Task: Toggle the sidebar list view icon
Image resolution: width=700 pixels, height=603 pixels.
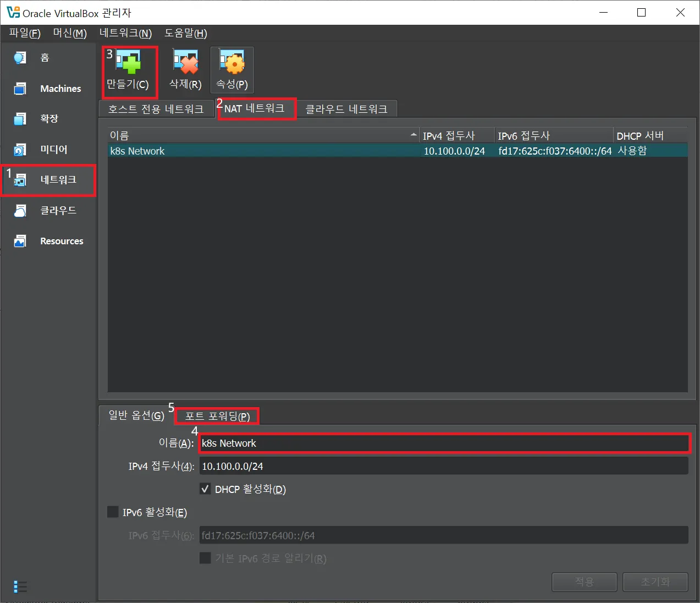Action: click(x=20, y=586)
